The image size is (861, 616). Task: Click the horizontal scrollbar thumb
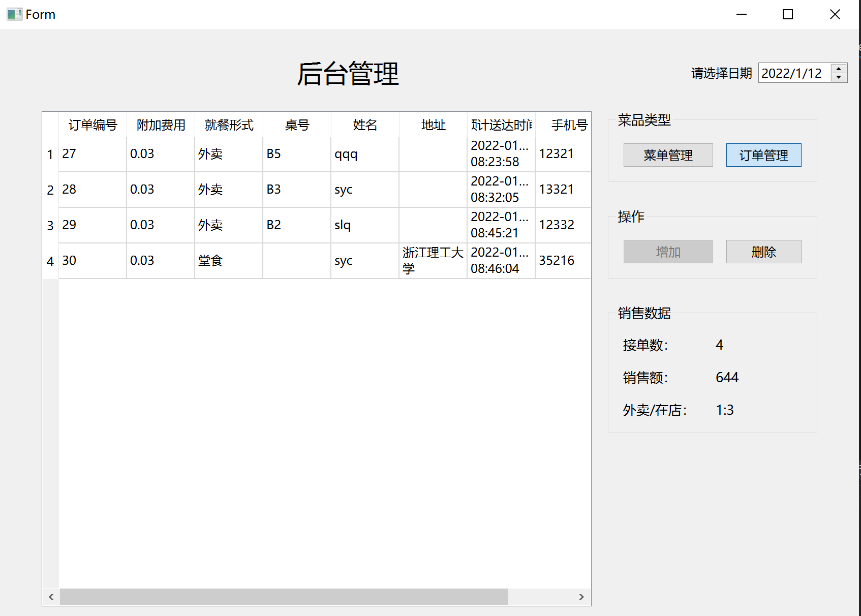tap(284, 597)
